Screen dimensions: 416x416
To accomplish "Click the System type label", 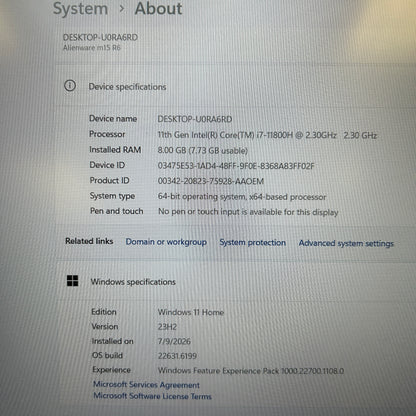I will 112,196.
